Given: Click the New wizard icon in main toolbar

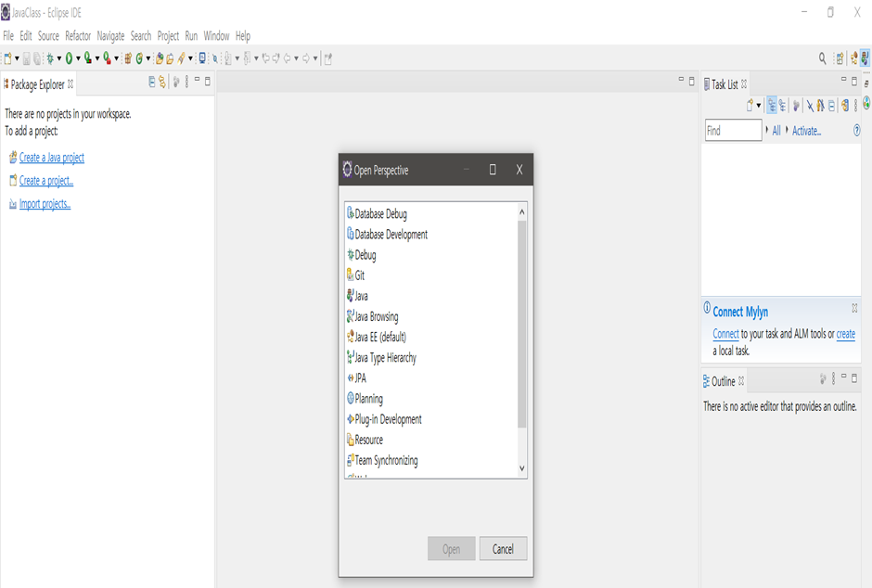Looking at the screenshot, I should pos(7,58).
